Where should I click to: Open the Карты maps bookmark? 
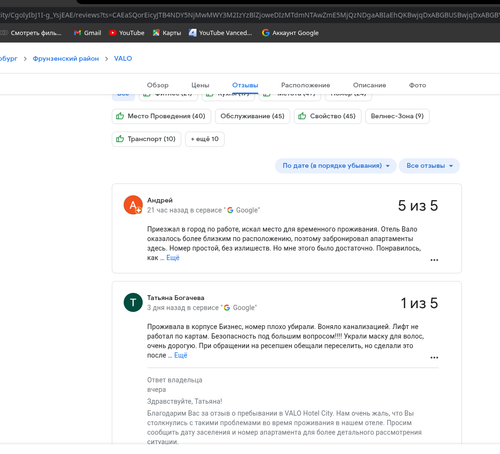click(x=167, y=33)
